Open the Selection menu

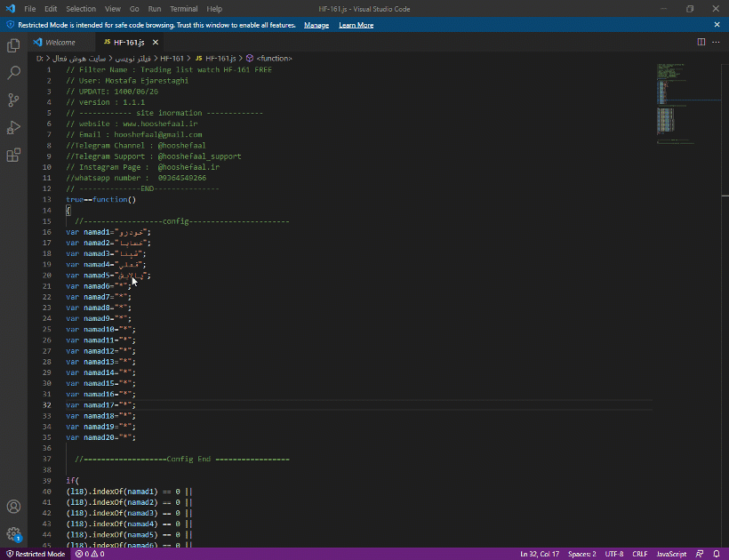81,9
